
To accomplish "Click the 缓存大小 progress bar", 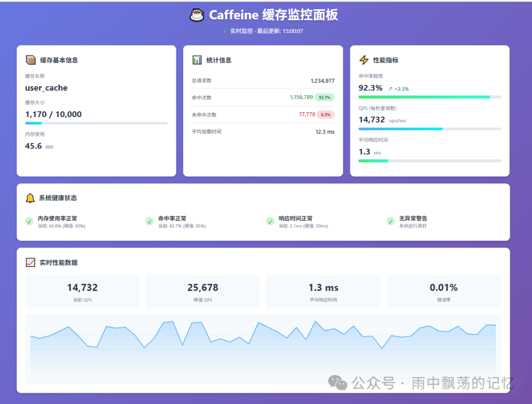I will 96,123.
